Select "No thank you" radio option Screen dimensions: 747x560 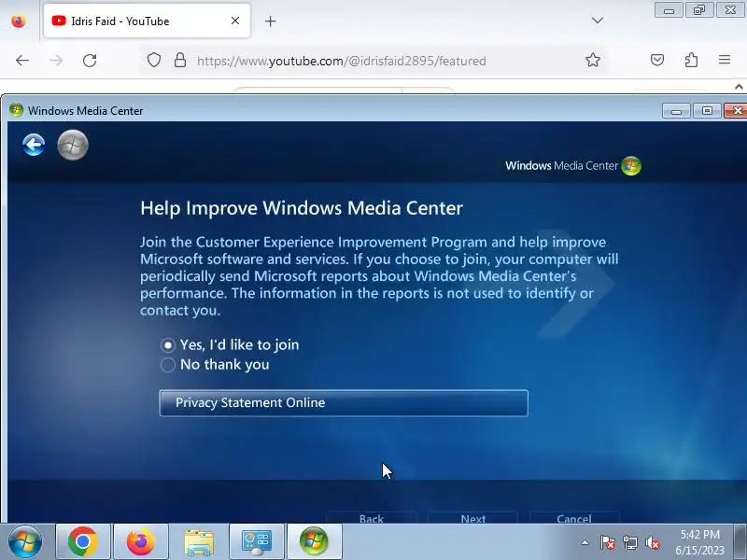tap(216, 365)
